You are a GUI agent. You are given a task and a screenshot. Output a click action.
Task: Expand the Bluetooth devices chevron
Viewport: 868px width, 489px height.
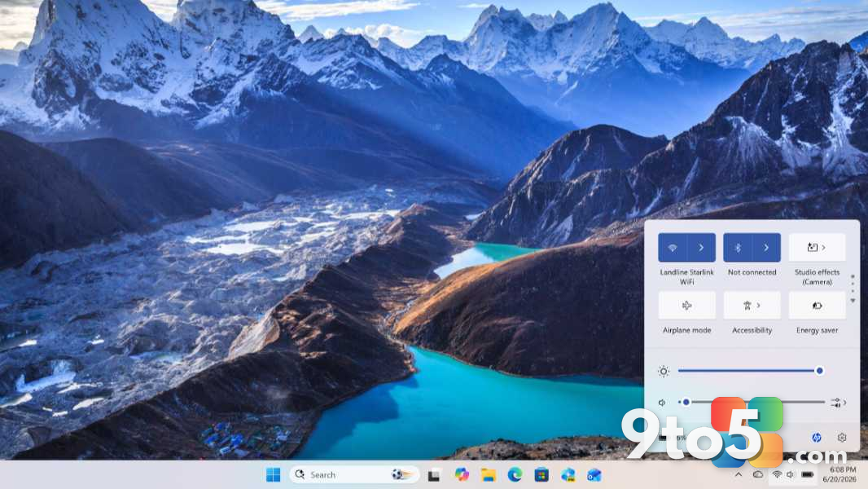coord(767,248)
